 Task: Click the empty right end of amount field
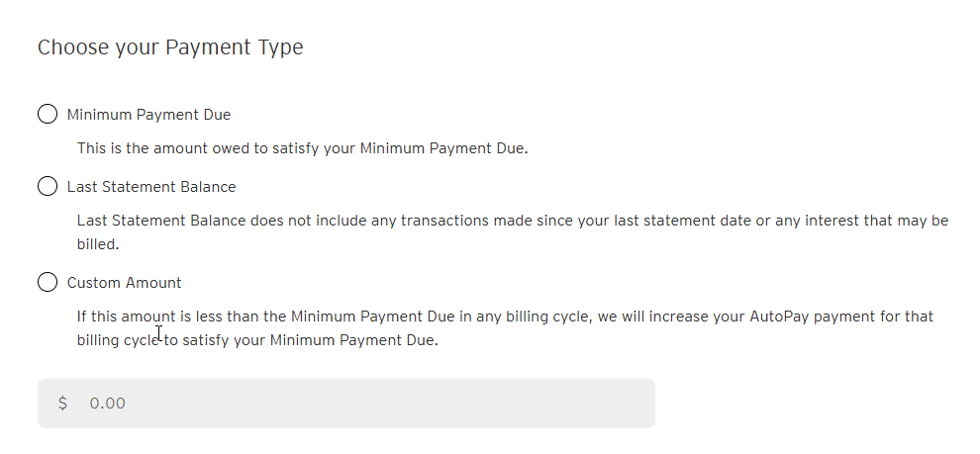[614, 404]
